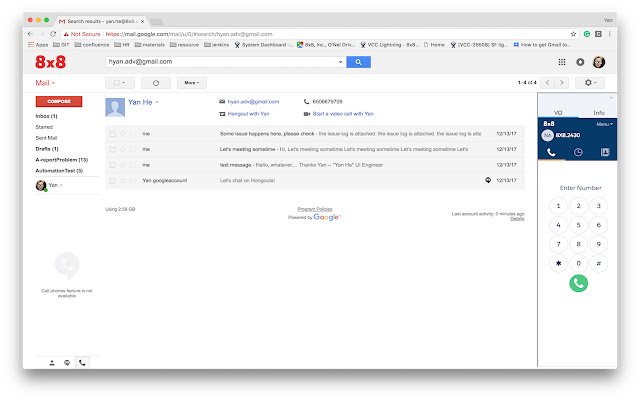
Task: Open Program Policies link
Action: 315,209
